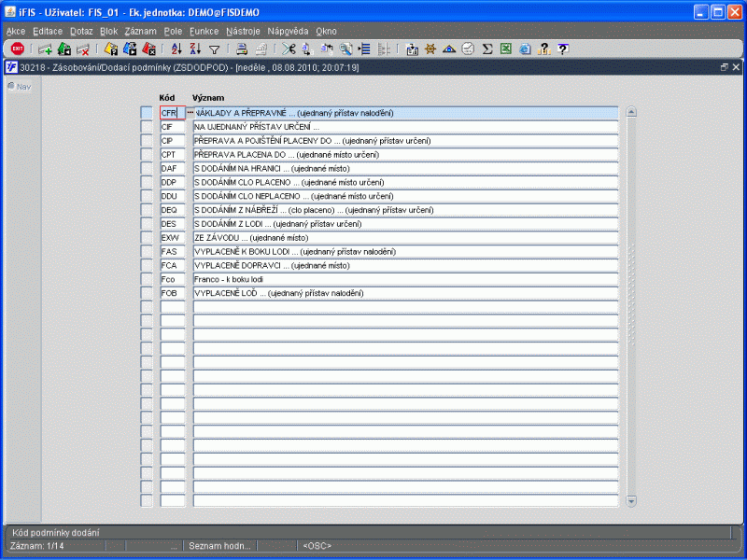Sort descending with the Z-A icon
The image size is (747, 560).
[x=195, y=49]
